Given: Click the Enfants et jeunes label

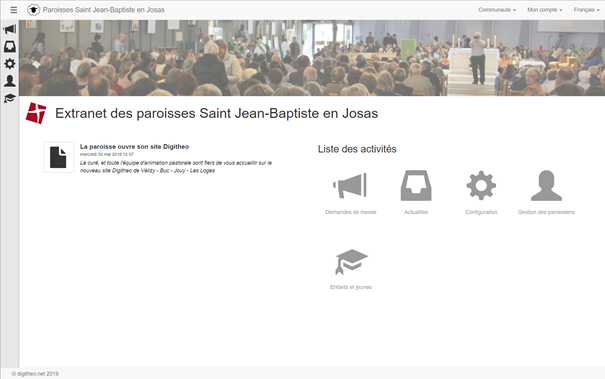Looking at the screenshot, I should pyautogui.click(x=351, y=287).
